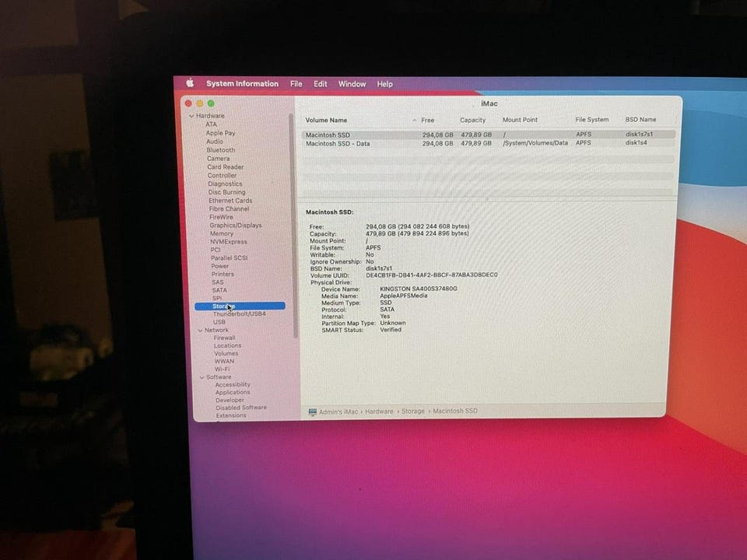The image size is (747, 560).
Task: Select Ethernet Cards in the sidebar
Action: pyautogui.click(x=230, y=201)
